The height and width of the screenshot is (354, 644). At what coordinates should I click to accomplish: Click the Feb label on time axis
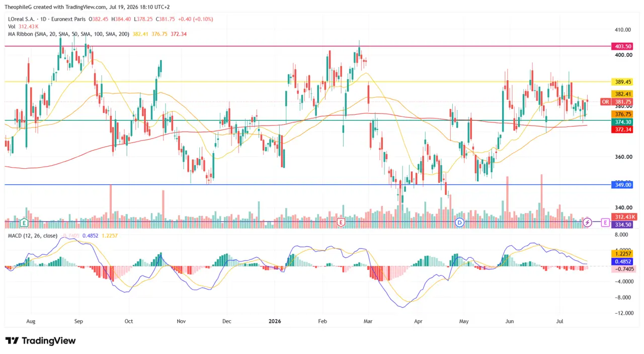[323, 321]
